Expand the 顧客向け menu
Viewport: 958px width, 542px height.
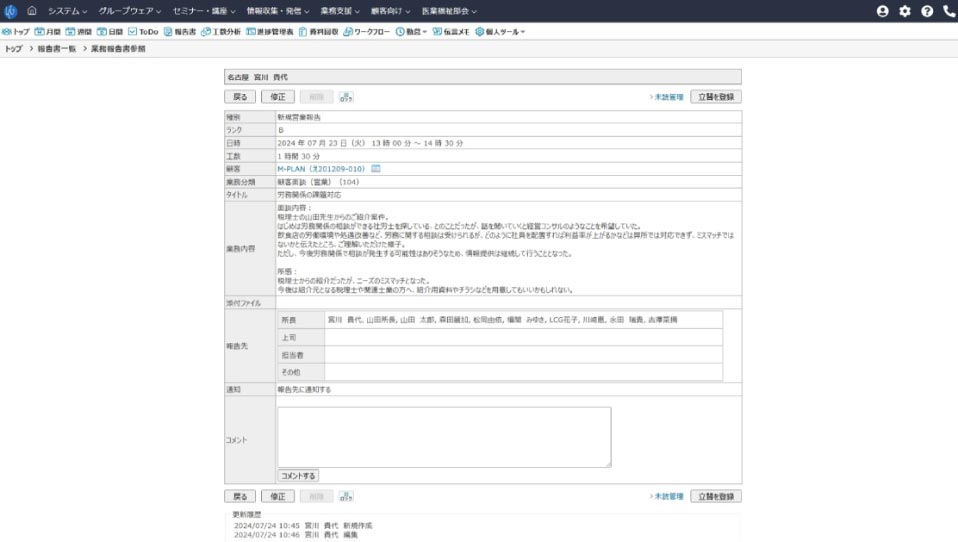390,11
